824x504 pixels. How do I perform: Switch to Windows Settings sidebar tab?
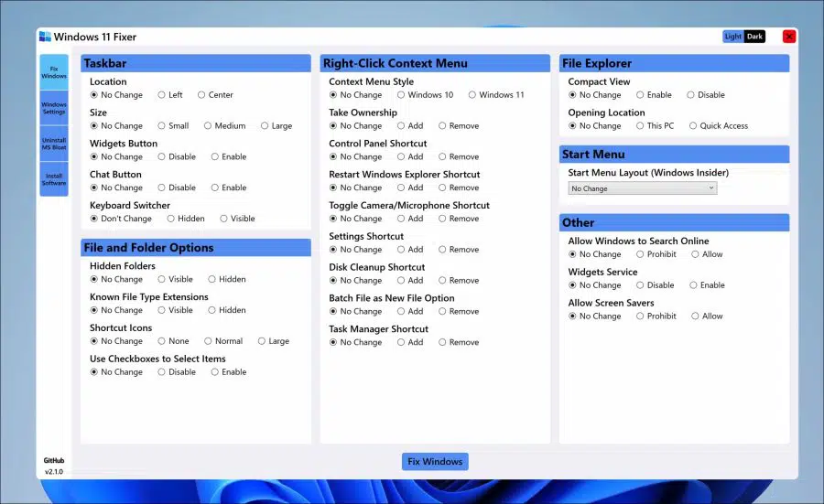pyautogui.click(x=54, y=108)
